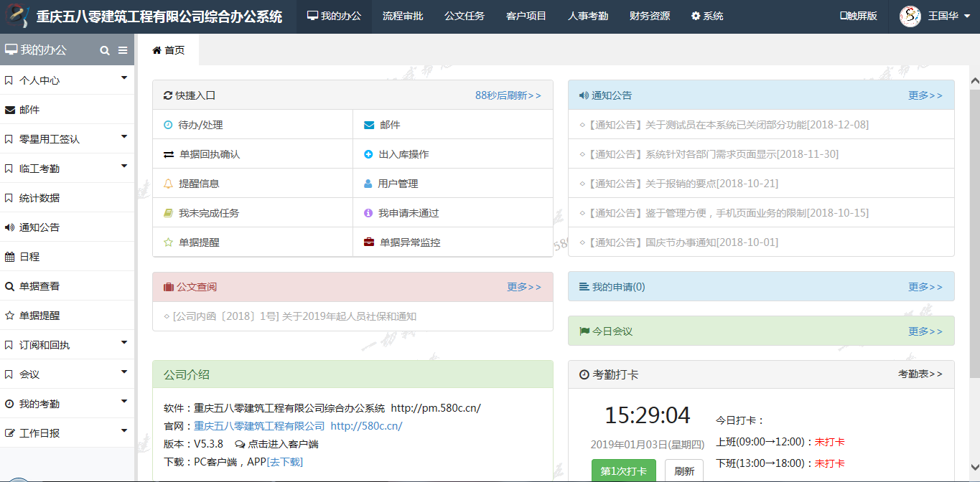Open the 流程审批 top menu
Screen dimensions: 980x482
[403, 16]
